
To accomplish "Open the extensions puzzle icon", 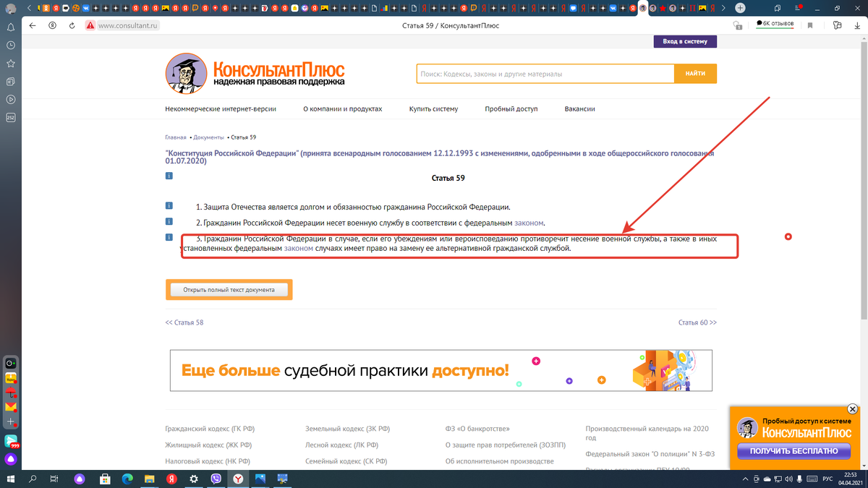I will point(837,25).
